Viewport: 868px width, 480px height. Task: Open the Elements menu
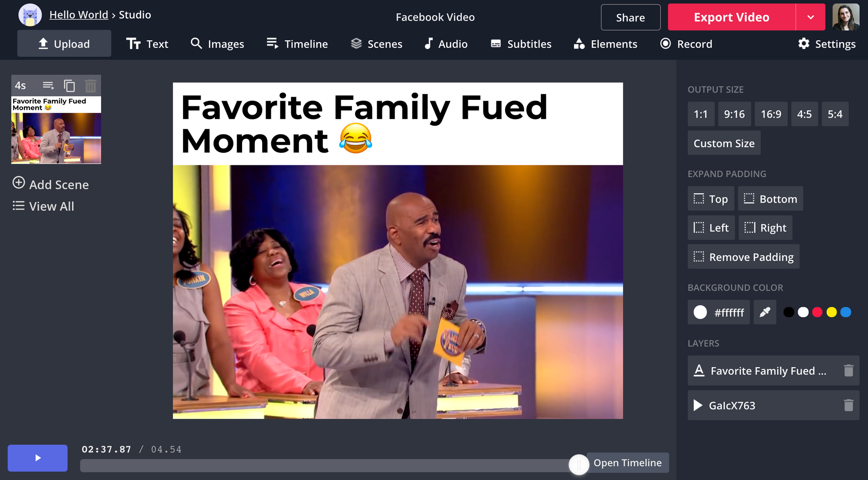(x=605, y=44)
